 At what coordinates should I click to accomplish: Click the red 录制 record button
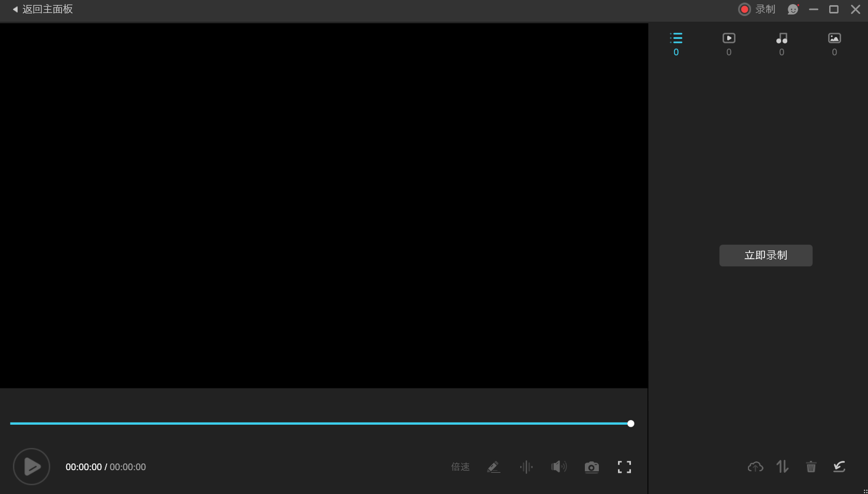coord(757,9)
